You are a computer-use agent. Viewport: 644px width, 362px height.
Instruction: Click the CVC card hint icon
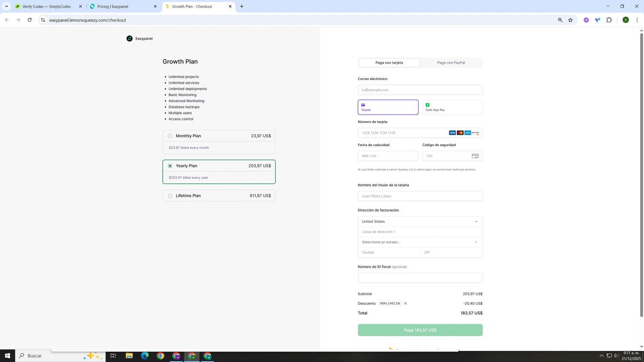point(475,156)
